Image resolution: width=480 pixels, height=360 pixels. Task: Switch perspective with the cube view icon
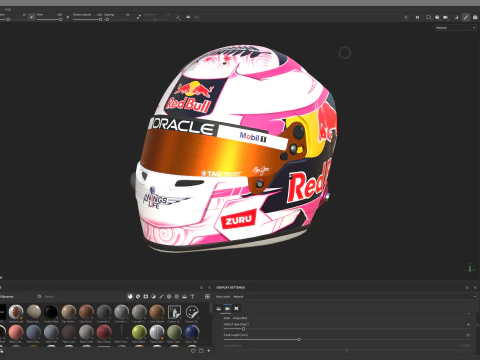point(429,17)
